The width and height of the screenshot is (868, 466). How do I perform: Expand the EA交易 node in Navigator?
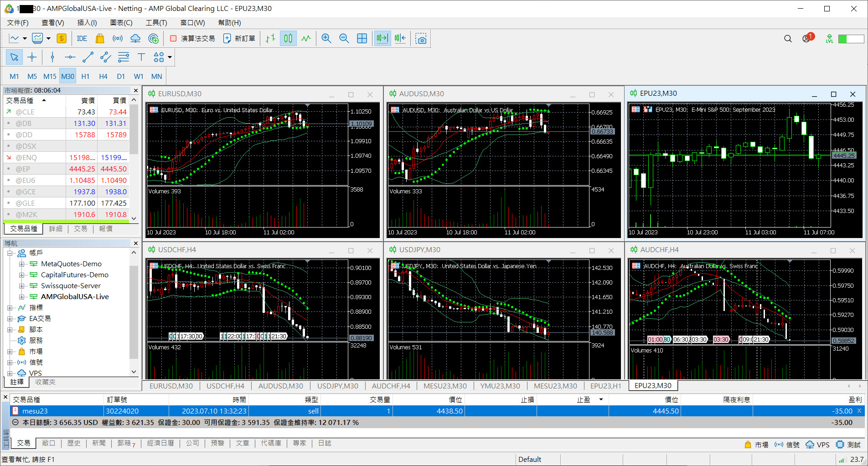point(10,319)
